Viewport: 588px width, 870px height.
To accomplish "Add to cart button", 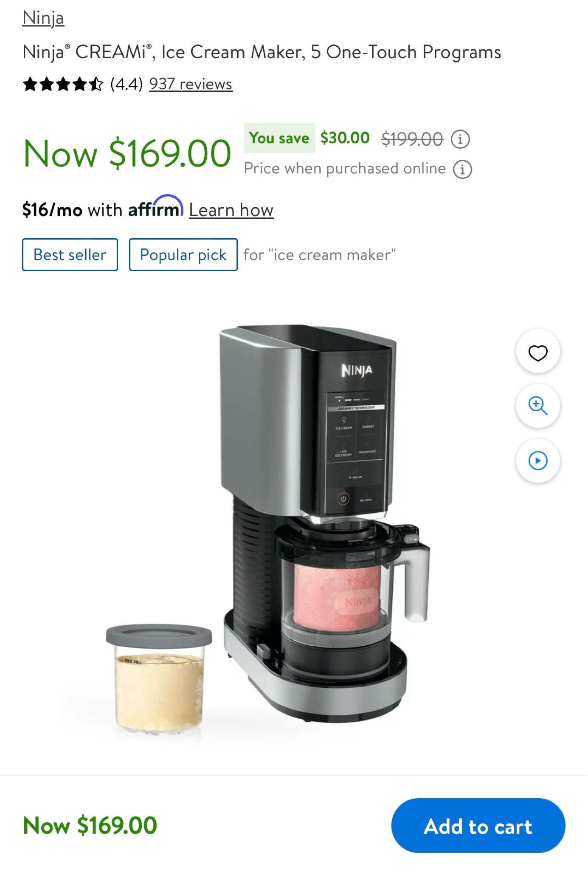I will coord(478,826).
